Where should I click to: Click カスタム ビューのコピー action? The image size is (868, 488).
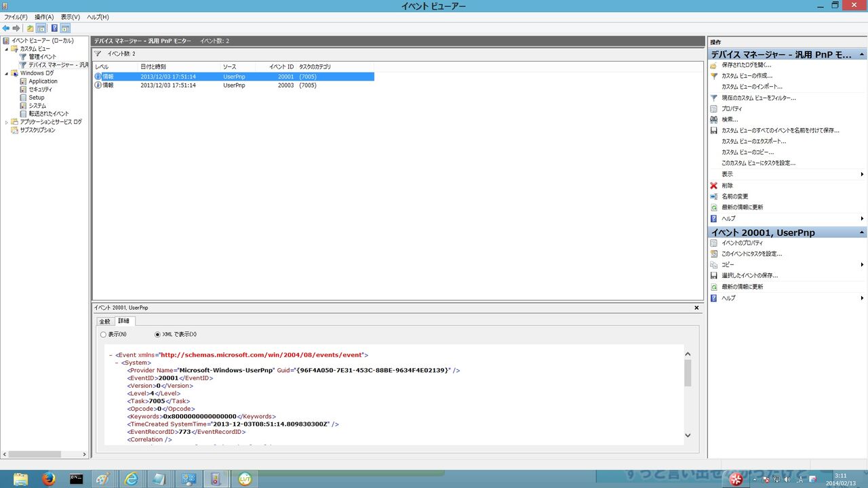[x=747, y=152]
